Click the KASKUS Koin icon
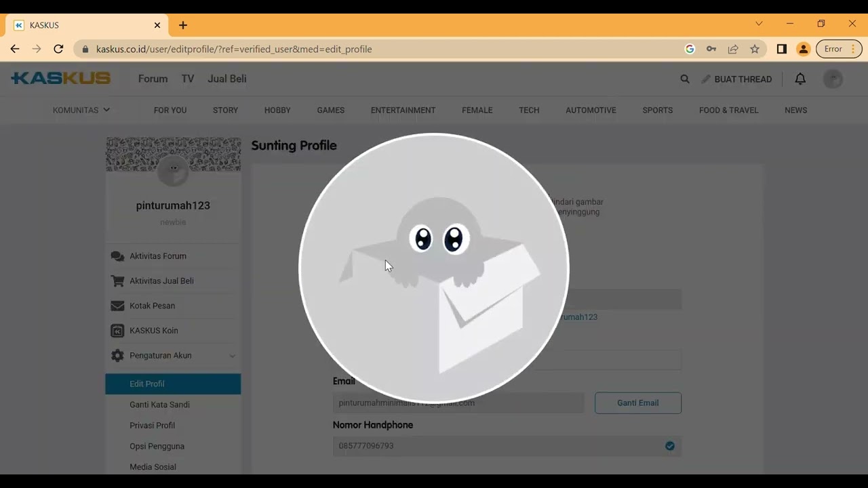Image resolution: width=868 pixels, height=488 pixels. click(117, 331)
